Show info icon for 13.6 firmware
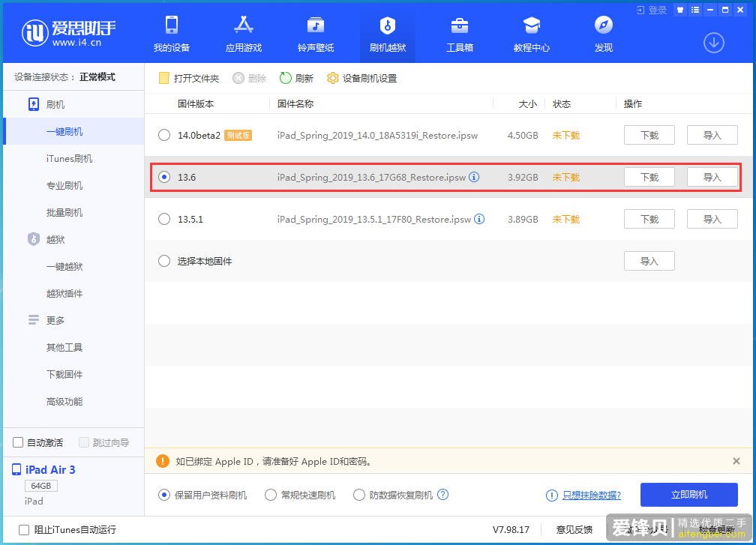The image size is (756, 545). tap(474, 177)
